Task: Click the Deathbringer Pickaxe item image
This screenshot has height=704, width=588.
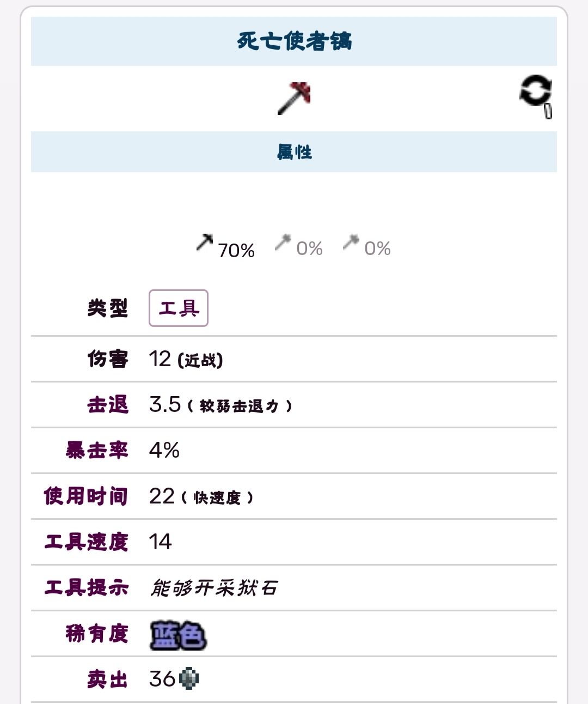Action: pos(294,99)
